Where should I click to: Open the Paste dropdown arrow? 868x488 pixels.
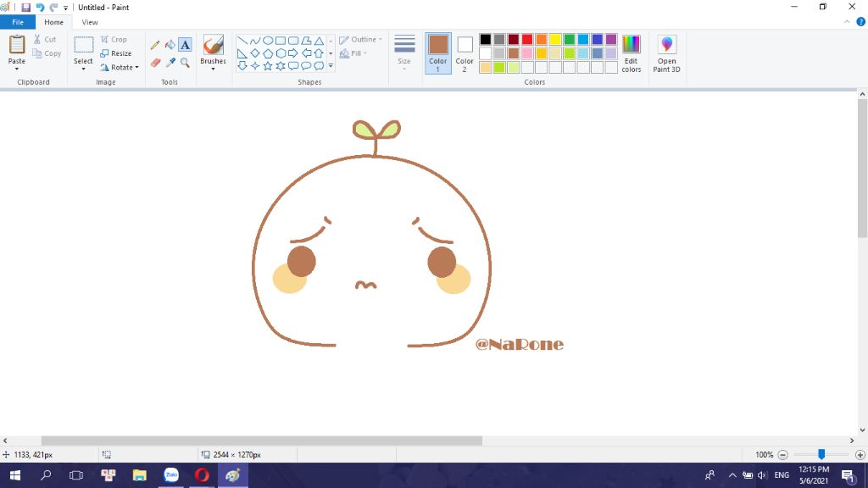pos(17,69)
